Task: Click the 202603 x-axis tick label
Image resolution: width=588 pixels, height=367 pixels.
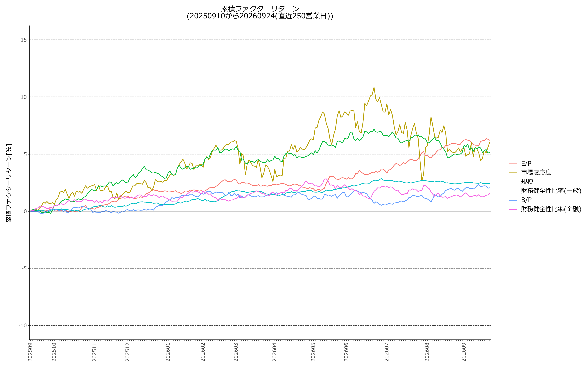Action: coord(236,352)
